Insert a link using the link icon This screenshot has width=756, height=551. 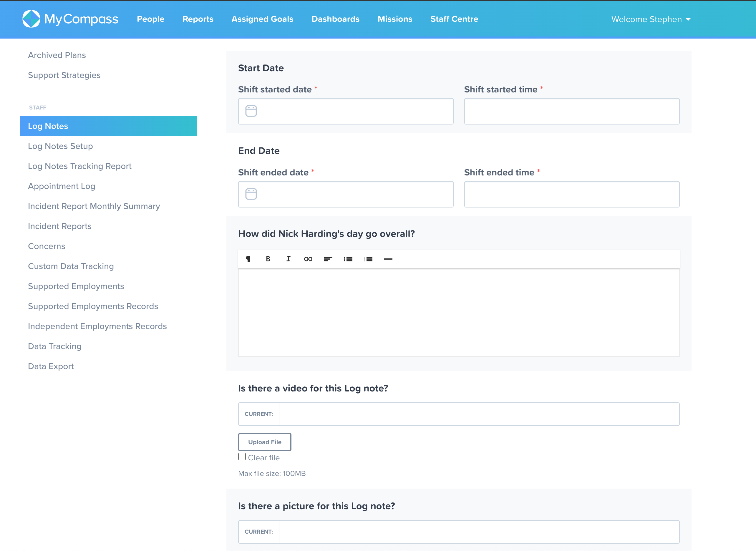tap(308, 259)
